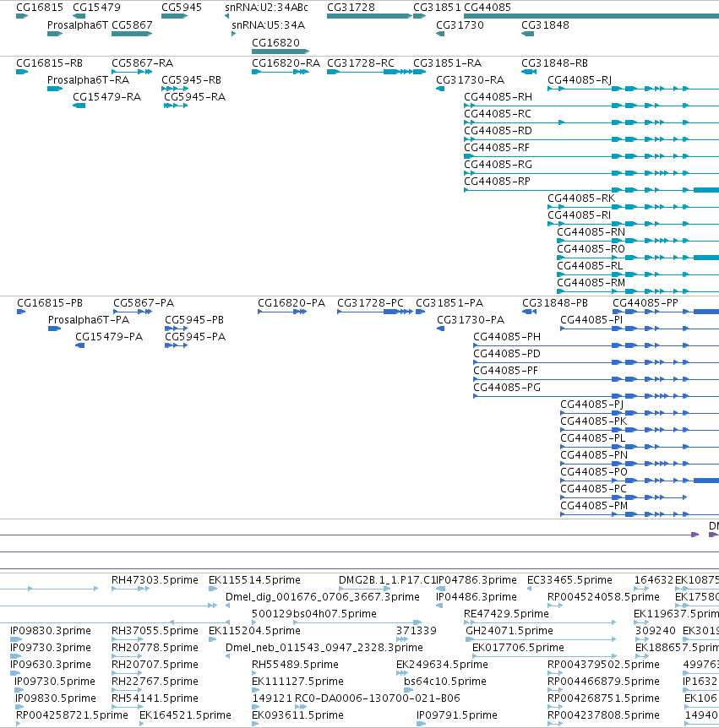
Task: Select EST label RH55489.5prime
Action: (295, 665)
